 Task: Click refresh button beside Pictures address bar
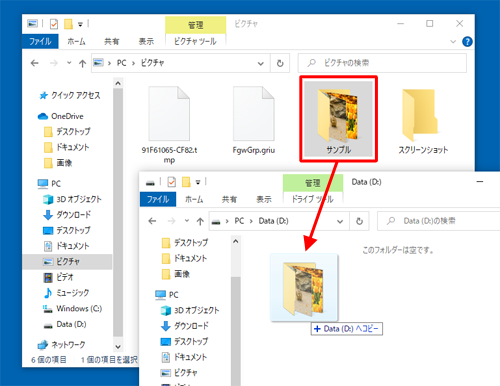pyautogui.click(x=280, y=63)
